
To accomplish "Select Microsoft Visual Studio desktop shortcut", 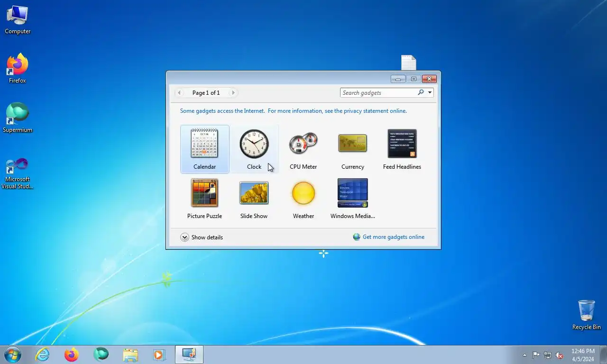I will click(18, 173).
